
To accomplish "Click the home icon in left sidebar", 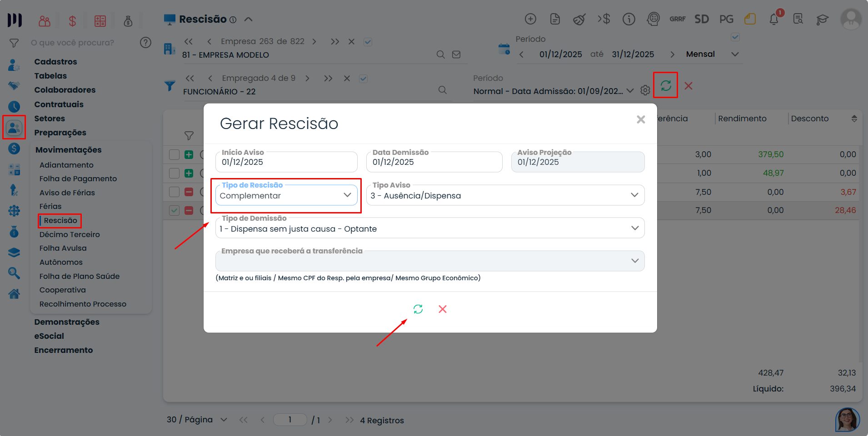I will pyautogui.click(x=14, y=294).
